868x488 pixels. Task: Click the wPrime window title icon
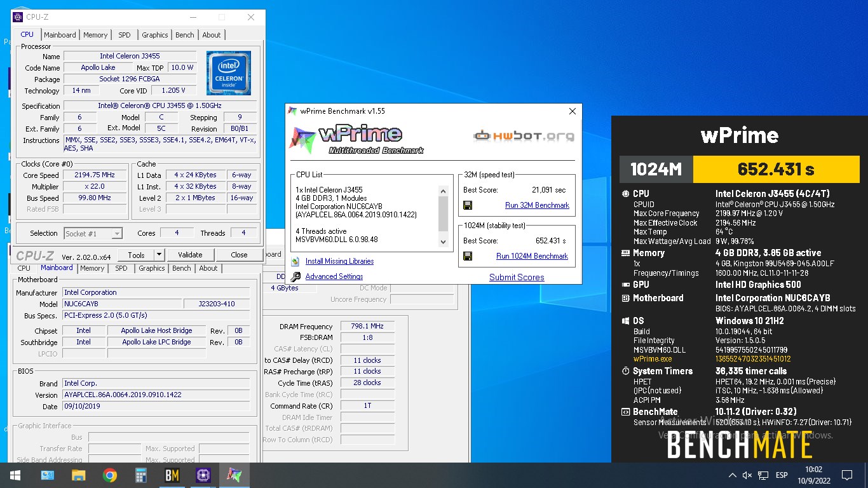[x=292, y=111]
